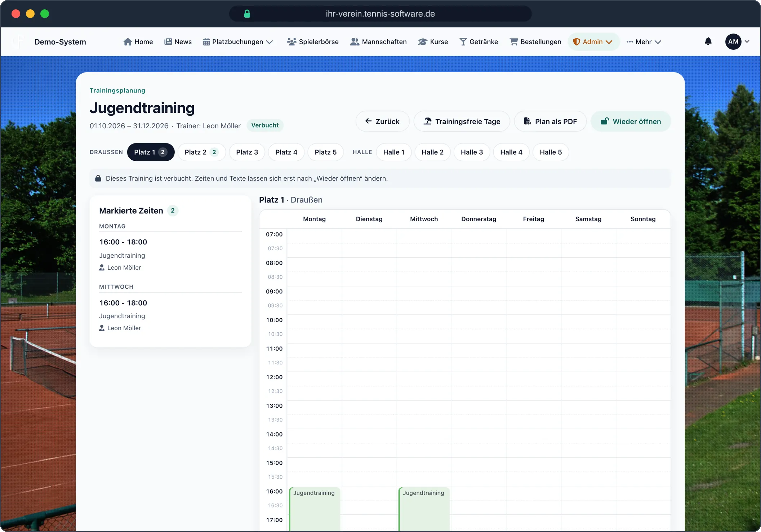Click the Monday Jugendtraining calendar block
The width and height of the screenshot is (761, 532).
[x=314, y=509]
